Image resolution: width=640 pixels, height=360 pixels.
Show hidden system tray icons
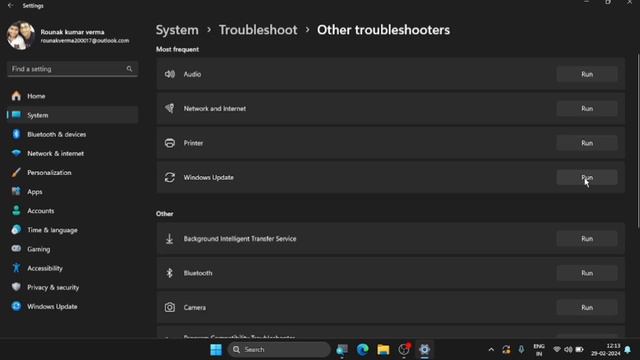491,350
